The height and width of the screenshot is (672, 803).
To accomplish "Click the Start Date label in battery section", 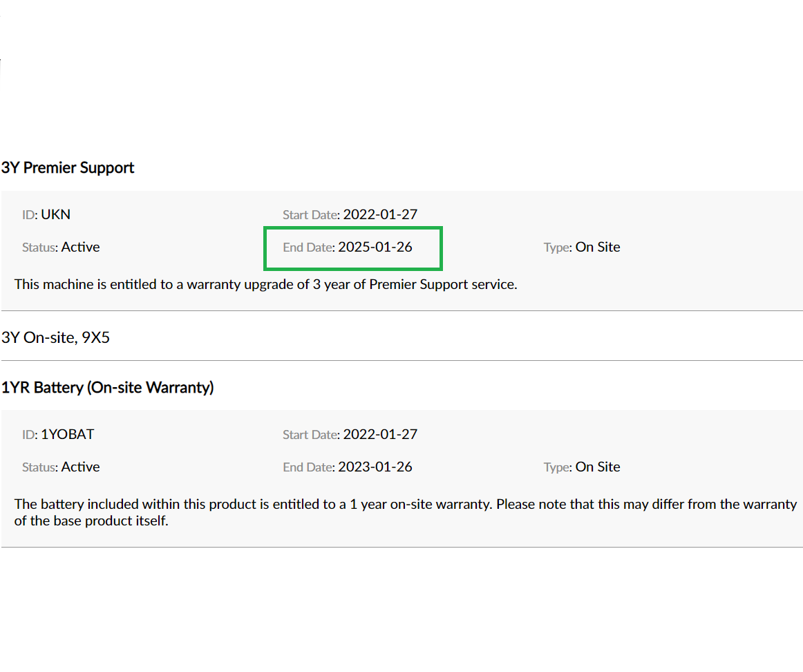I will pos(310,435).
